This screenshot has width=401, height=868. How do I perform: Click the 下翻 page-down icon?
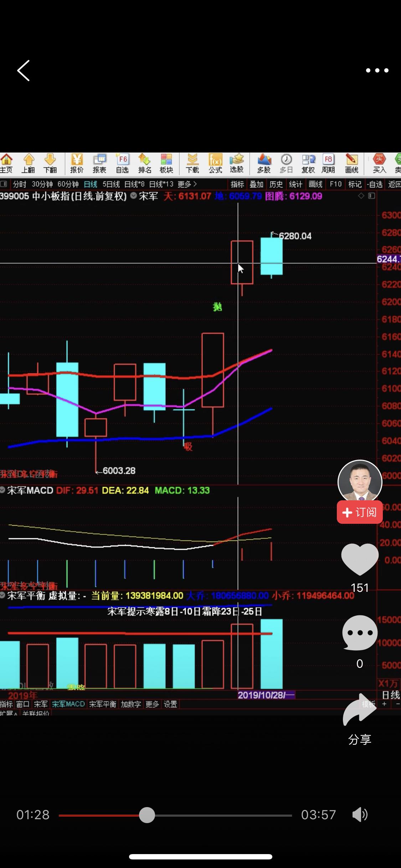50,164
